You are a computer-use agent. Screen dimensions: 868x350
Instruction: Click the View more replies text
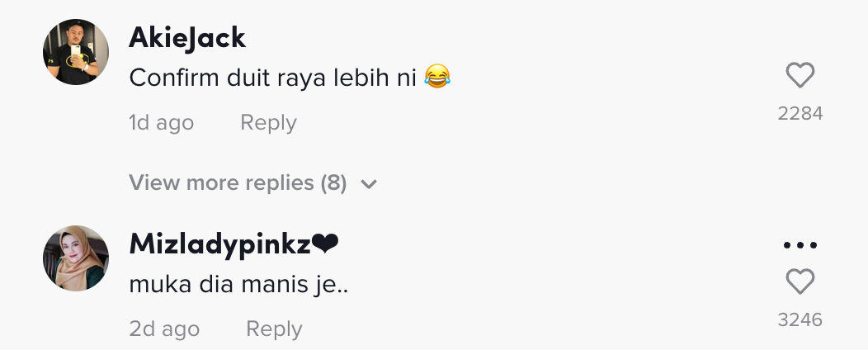coord(221,182)
